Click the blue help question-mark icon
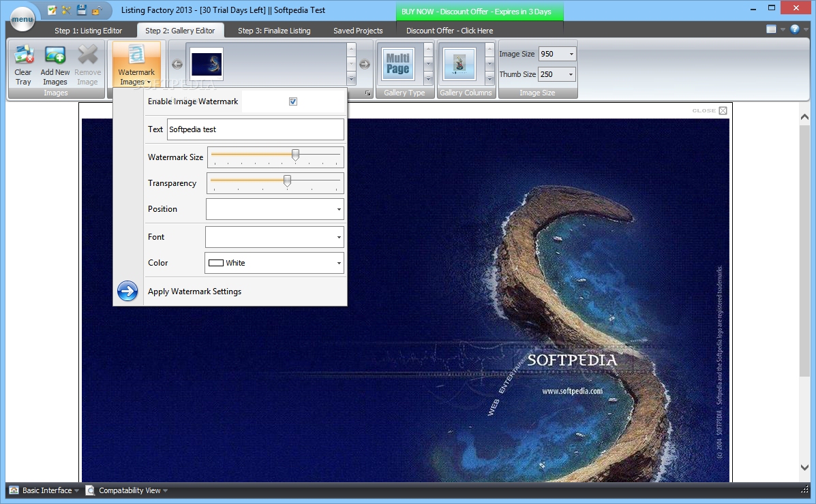 pyautogui.click(x=795, y=29)
